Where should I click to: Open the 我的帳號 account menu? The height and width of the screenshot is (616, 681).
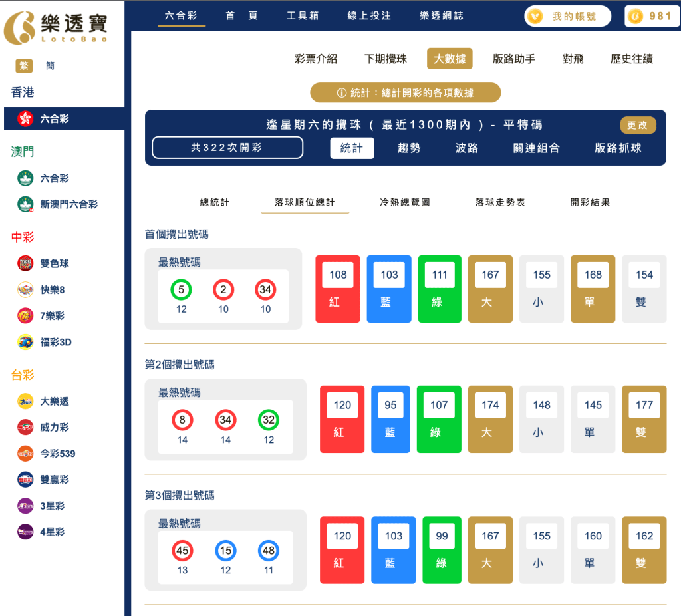click(x=567, y=15)
